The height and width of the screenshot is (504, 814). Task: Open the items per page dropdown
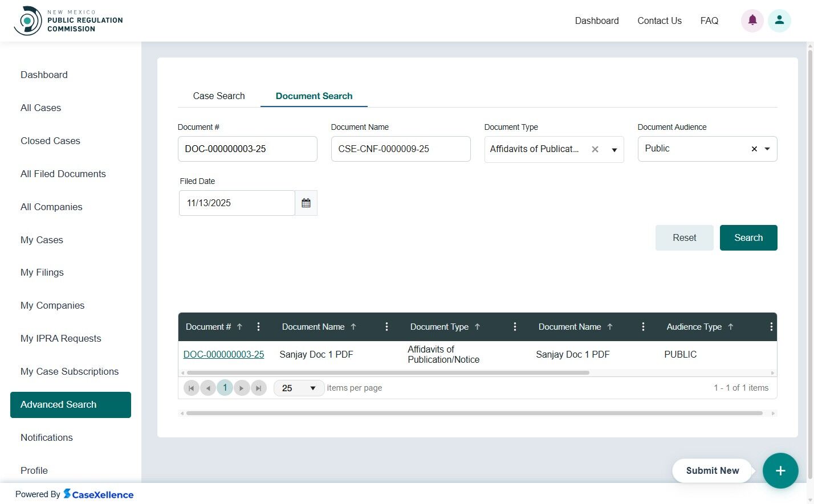[312, 388]
